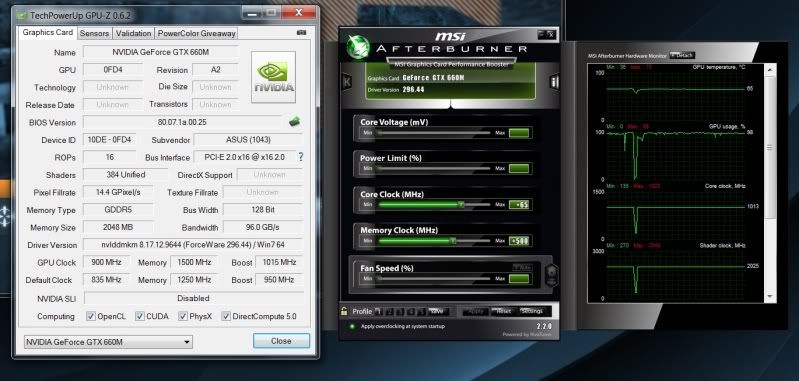Image resolution: width=799 pixels, height=381 pixels.
Task: Click hardware monitor scroll up arrow
Action: pyautogui.click(x=770, y=69)
